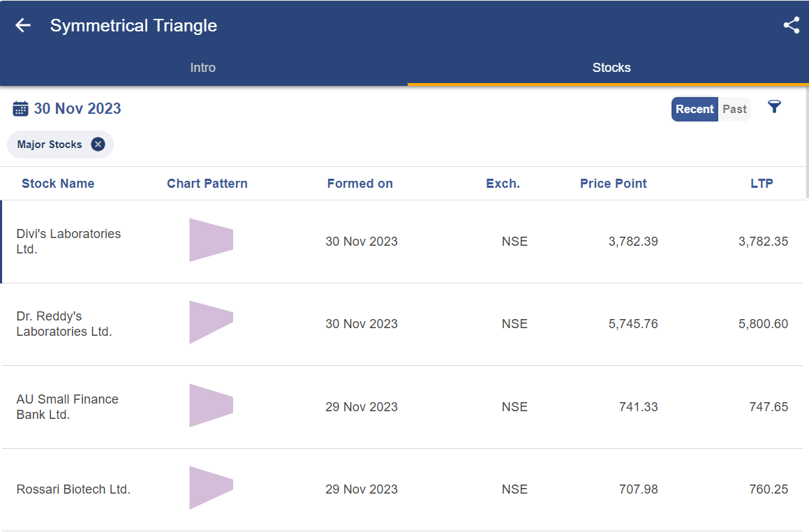Select the Recent toggle option
This screenshot has height=532, width=809.
point(695,110)
